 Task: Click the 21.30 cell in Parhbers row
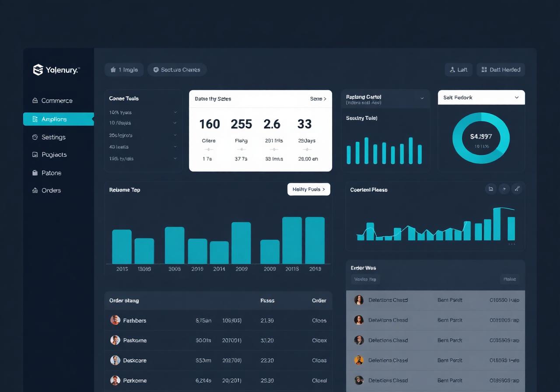click(x=267, y=321)
